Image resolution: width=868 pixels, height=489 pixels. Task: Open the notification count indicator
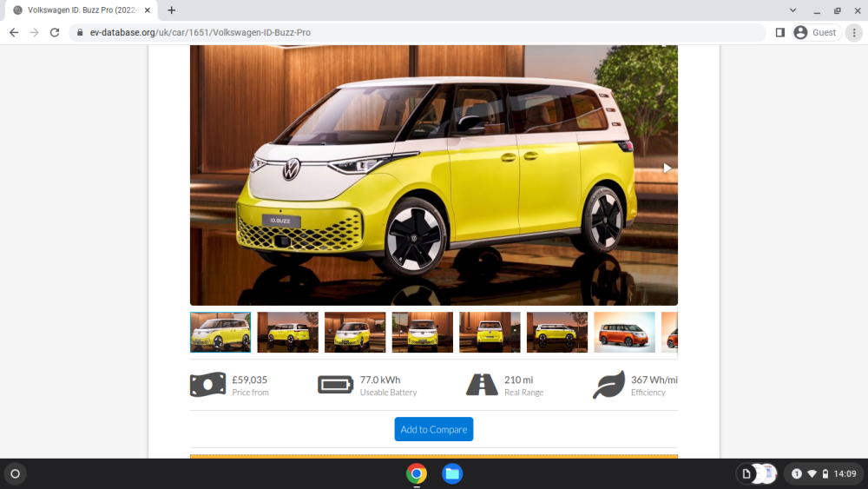[797, 473]
